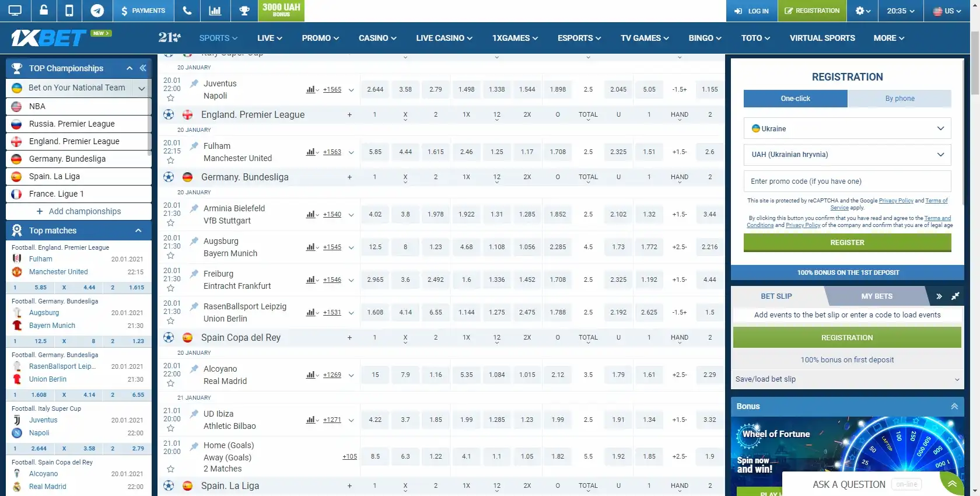Image resolution: width=980 pixels, height=496 pixels.
Task: Click the promo code input field
Action: 847,181
